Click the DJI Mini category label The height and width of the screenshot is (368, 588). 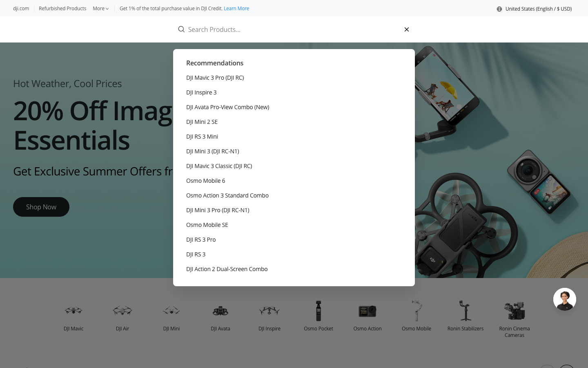[x=171, y=329]
